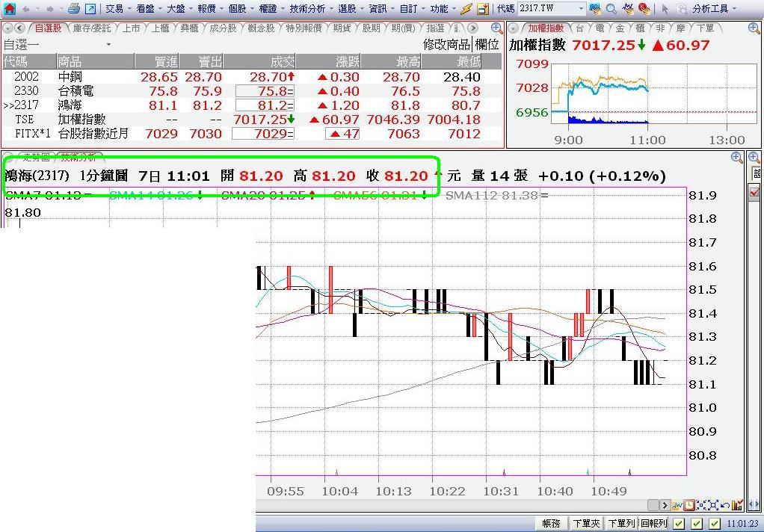The width and height of the screenshot is (764, 532).
Task: Open the 功能 menu
Action: click(443, 8)
